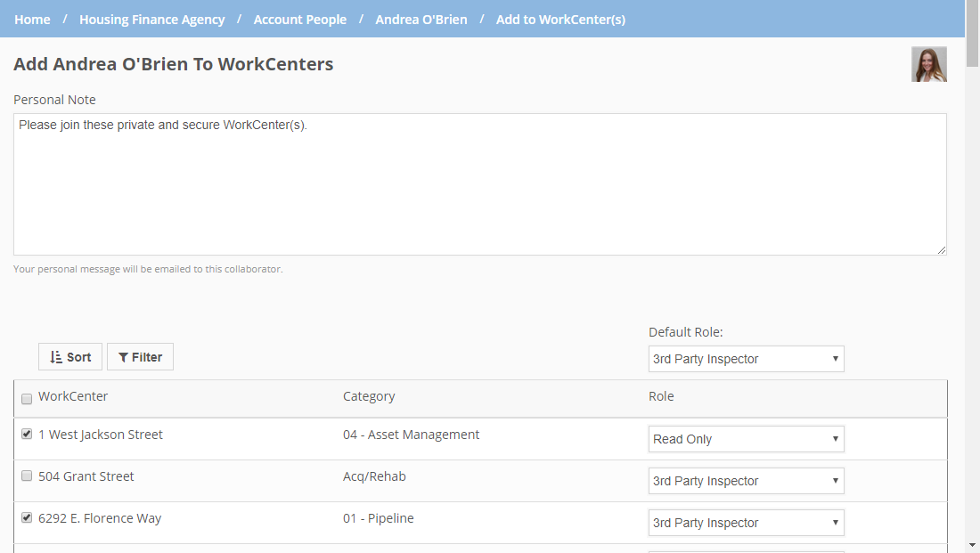The image size is (980, 553).
Task: Open the Default Role dropdown
Action: (x=746, y=359)
